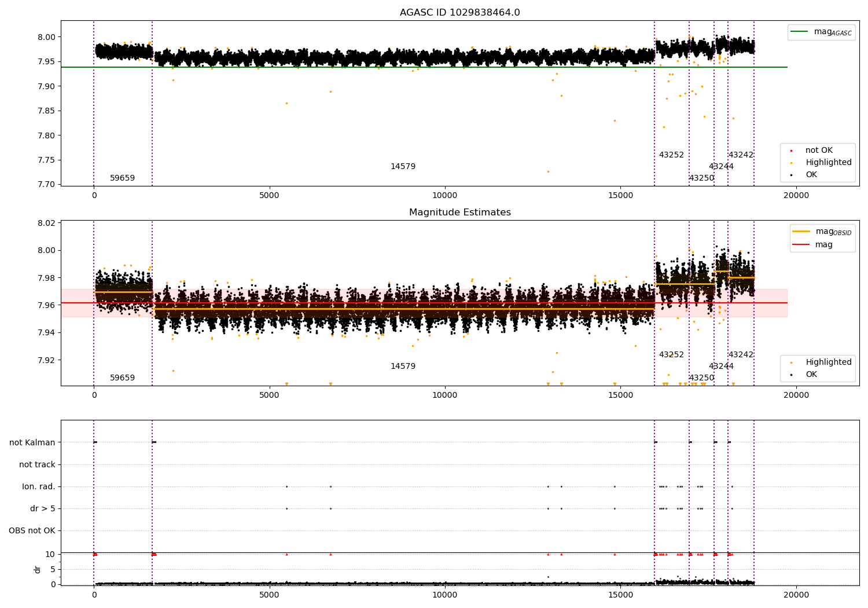Screen dimensions: 868x608
Task: Click the 20000 x-axis tick under the top plot
Action: [x=796, y=196]
